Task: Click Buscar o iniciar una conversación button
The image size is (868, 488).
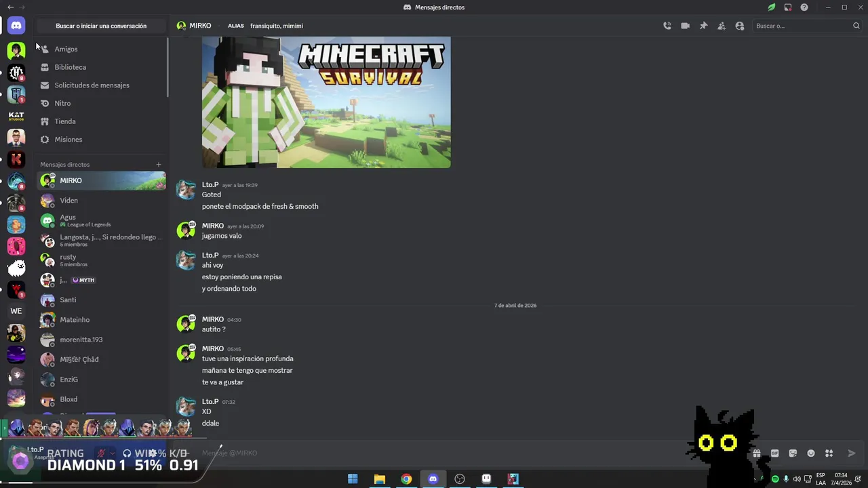Action: click(101, 26)
